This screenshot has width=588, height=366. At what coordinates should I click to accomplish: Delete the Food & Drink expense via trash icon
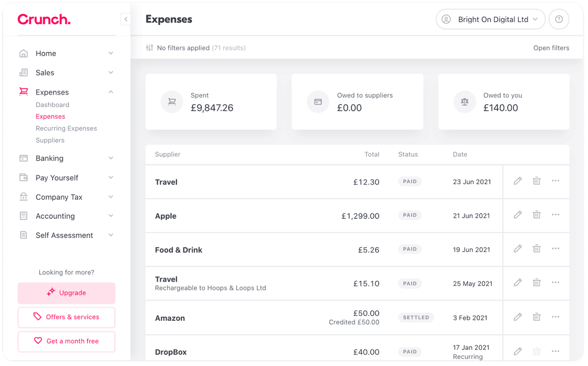pyautogui.click(x=537, y=249)
